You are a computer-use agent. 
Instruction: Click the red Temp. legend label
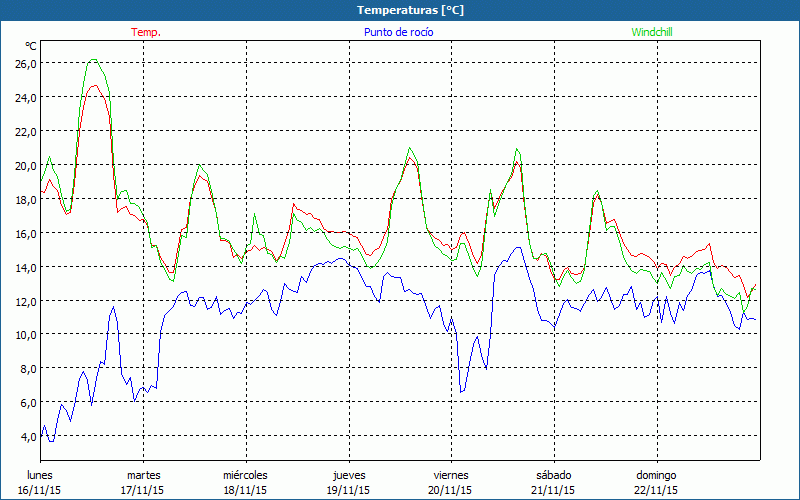click(x=145, y=32)
